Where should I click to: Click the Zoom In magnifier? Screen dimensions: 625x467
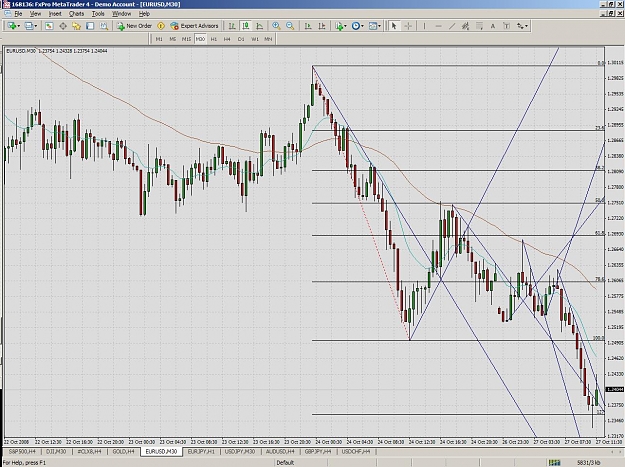click(x=276, y=26)
